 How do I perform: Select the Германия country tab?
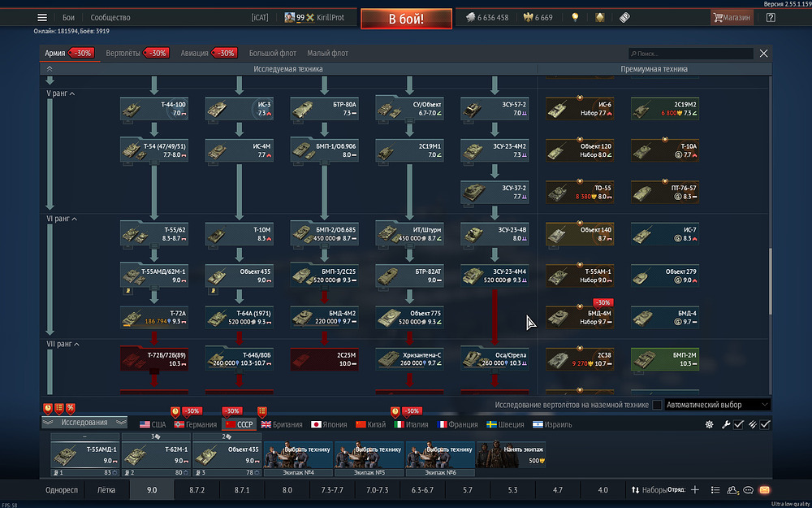(x=195, y=424)
